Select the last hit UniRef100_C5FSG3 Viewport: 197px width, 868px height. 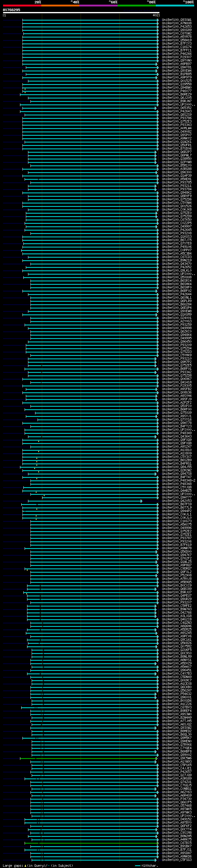(x=177, y=860)
